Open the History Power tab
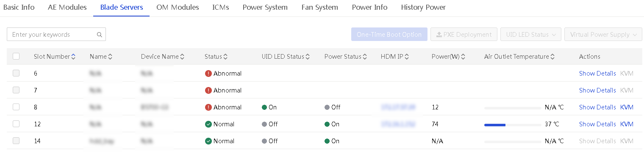The image size is (644, 158). pyautogui.click(x=423, y=7)
